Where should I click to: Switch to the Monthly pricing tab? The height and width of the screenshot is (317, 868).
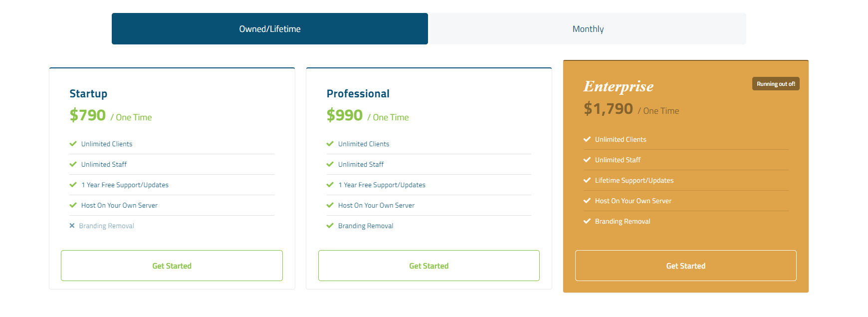(x=588, y=29)
